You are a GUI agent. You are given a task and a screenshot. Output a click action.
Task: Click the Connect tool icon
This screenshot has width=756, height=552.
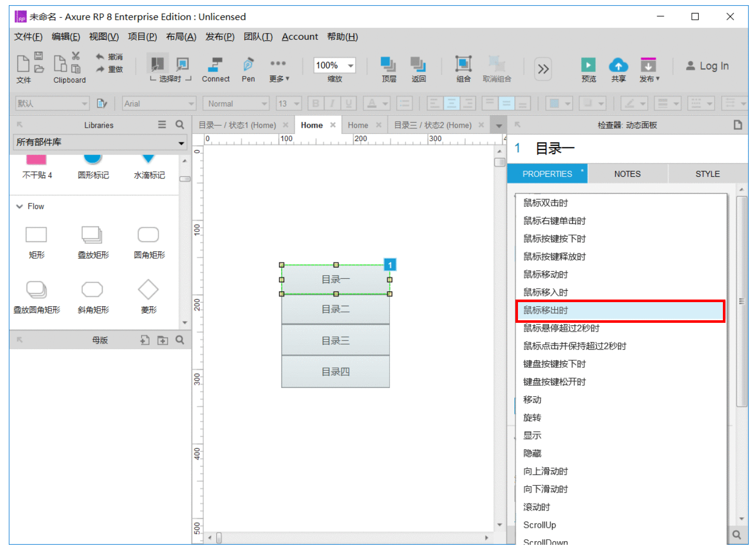click(215, 64)
